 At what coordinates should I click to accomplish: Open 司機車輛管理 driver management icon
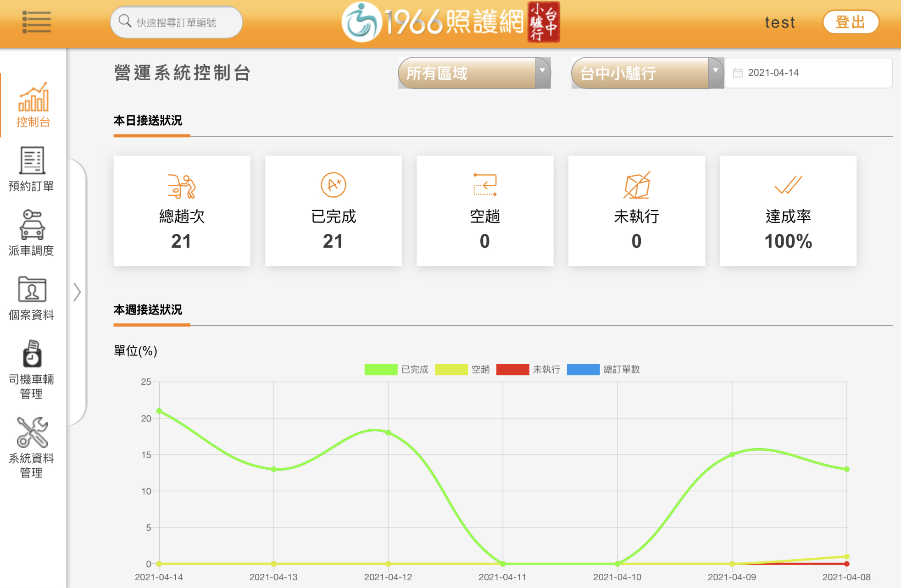(32, 354)
